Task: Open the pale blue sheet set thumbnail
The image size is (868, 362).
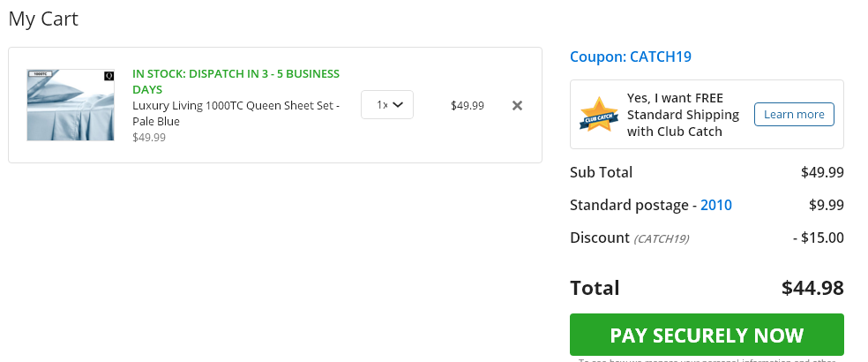Action: pos(71,105)
